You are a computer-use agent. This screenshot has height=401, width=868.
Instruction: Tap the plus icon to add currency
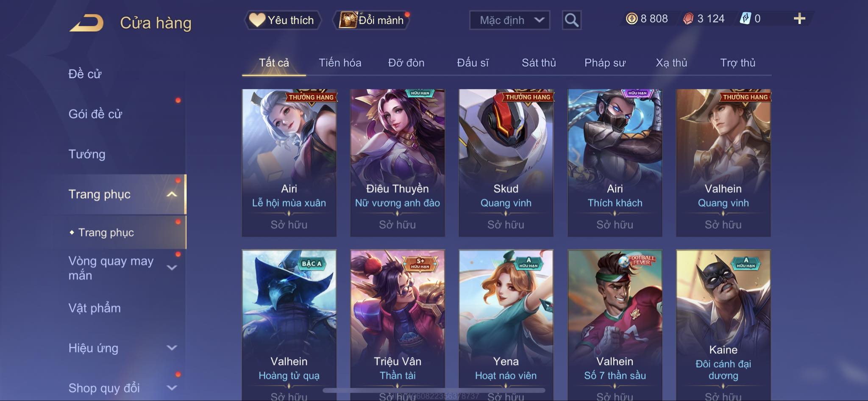coord(799,19)
